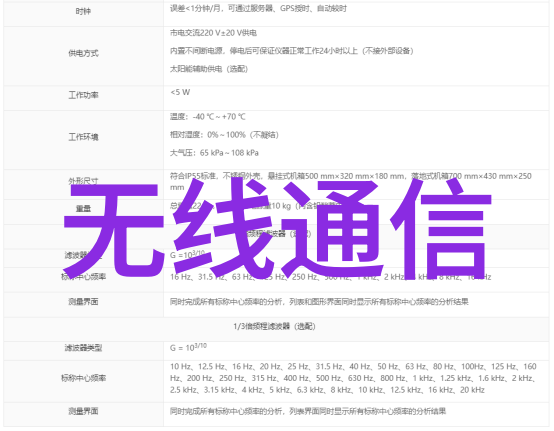Click the 外形尺寸 row label
The image size is (554, 431).
click(83, 181)
